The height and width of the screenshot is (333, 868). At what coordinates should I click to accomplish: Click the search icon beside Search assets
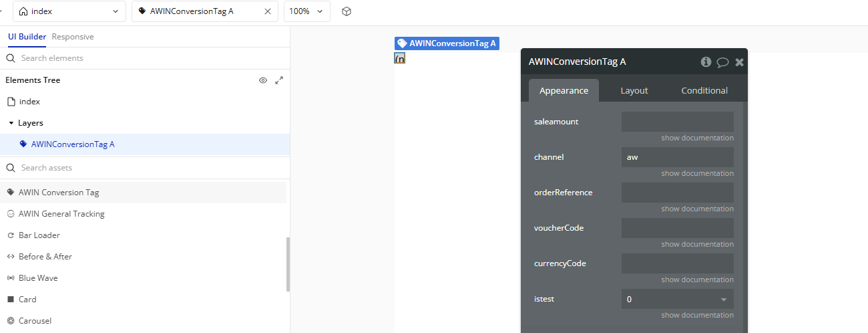click(11, 168)
